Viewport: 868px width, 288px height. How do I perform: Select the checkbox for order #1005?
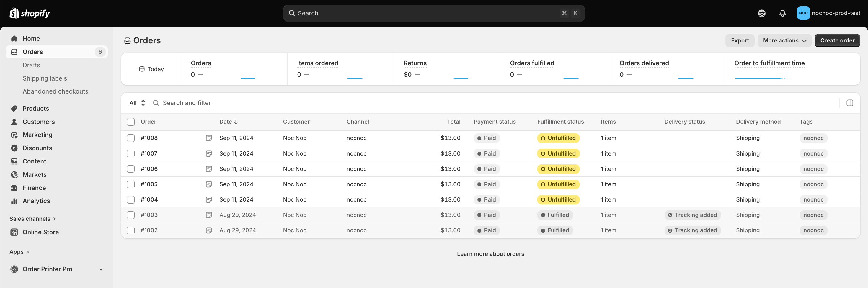[131, 184]
